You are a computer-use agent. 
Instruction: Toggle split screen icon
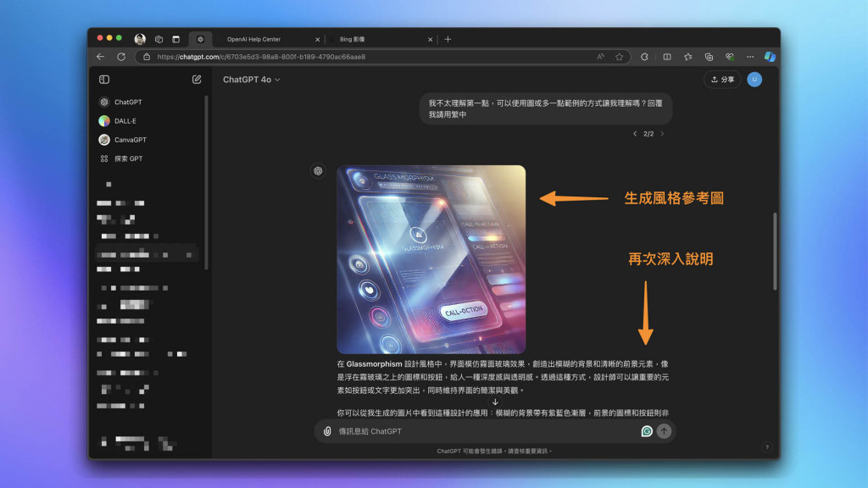pos(667,57)
